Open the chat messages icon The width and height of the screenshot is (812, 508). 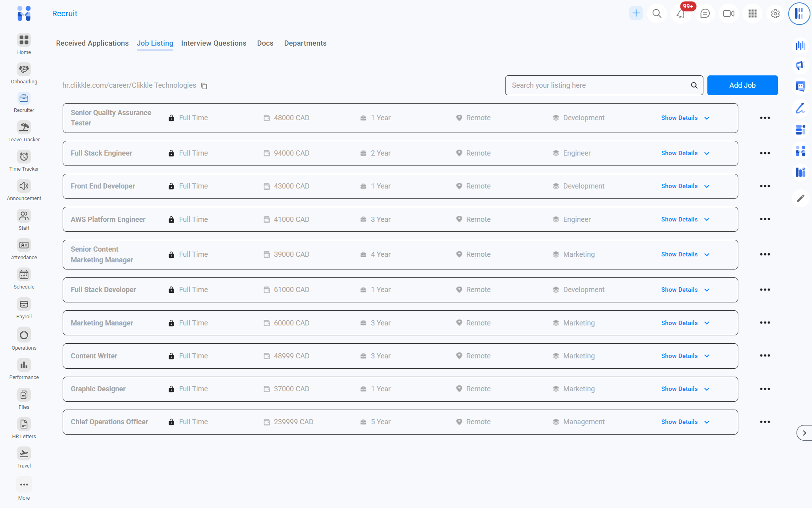(x=705, y=14)
